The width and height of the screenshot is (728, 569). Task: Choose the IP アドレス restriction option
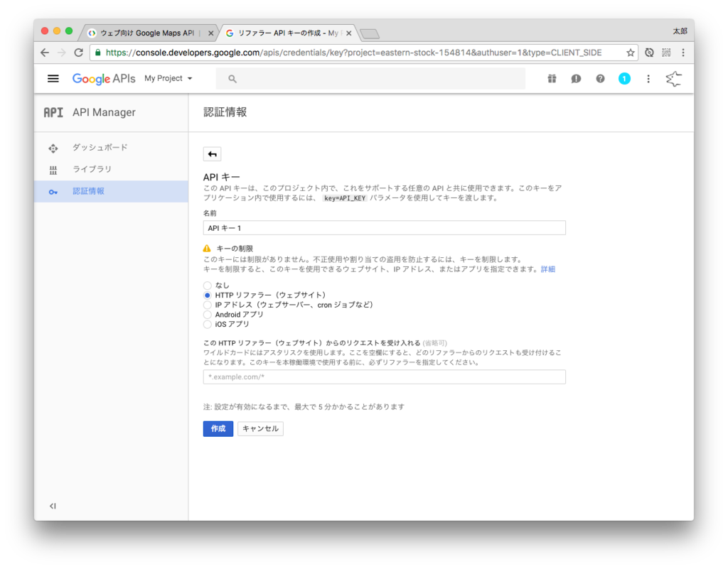[x=207, y=304]
